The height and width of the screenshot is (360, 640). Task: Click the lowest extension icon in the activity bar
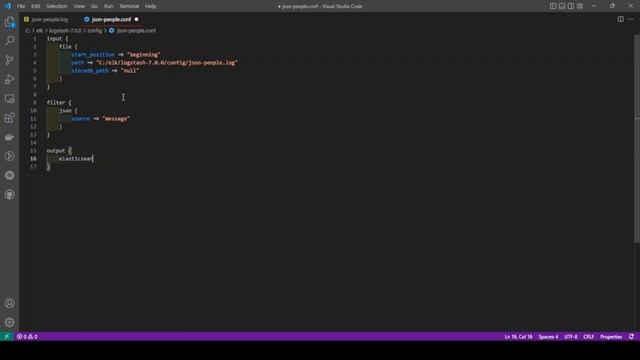9,195
